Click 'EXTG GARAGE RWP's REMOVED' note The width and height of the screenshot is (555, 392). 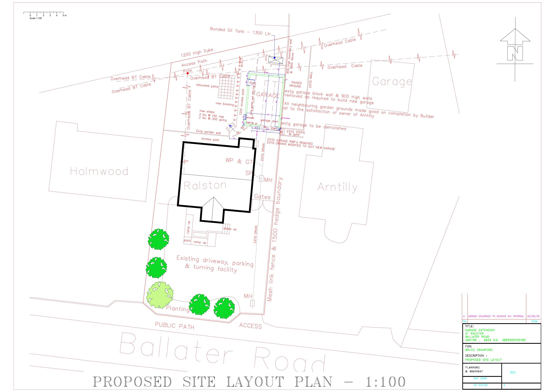click(290, 142)
